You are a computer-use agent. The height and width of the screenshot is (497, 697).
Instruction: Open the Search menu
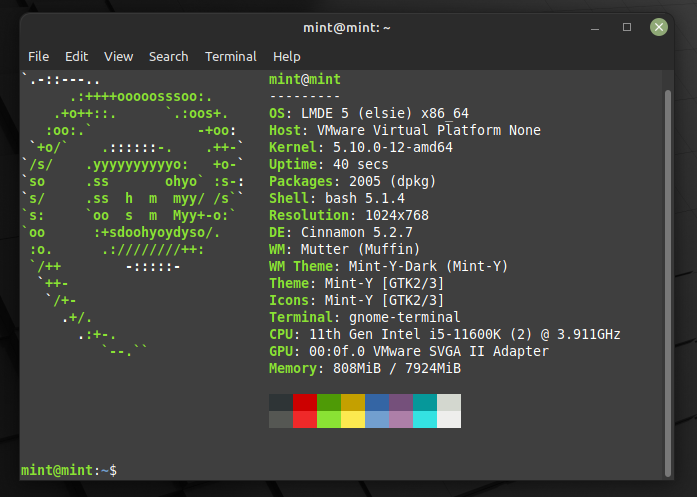tap(168, 57)
